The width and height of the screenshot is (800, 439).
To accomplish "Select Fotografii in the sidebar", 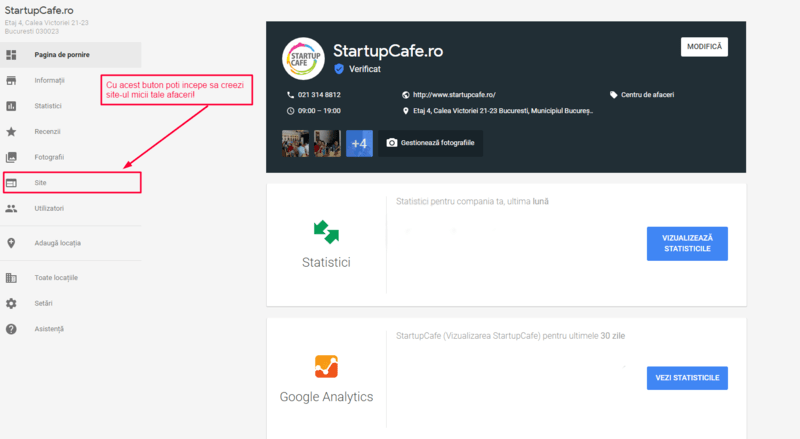I will (x=70, y=157).
